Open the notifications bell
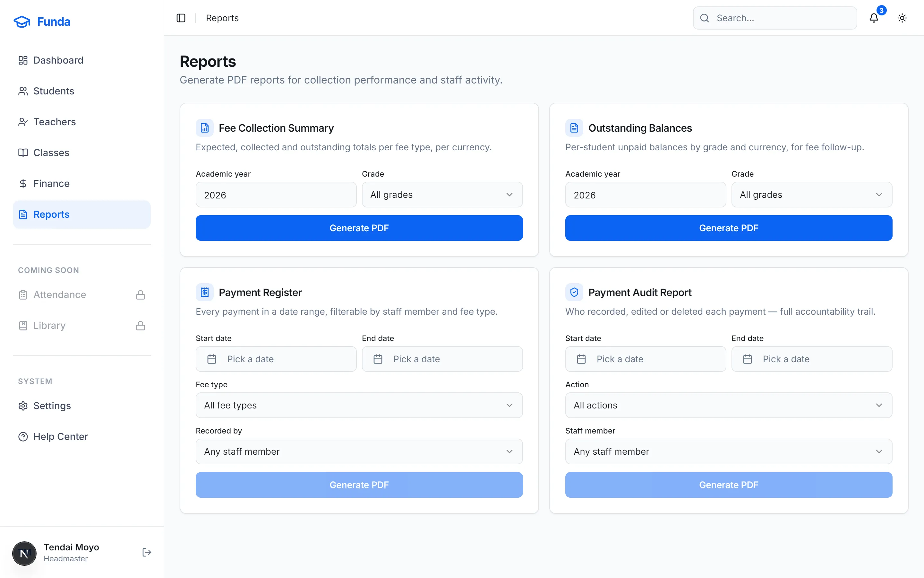This screenshot has height=578, width=924. coord(874,18)
